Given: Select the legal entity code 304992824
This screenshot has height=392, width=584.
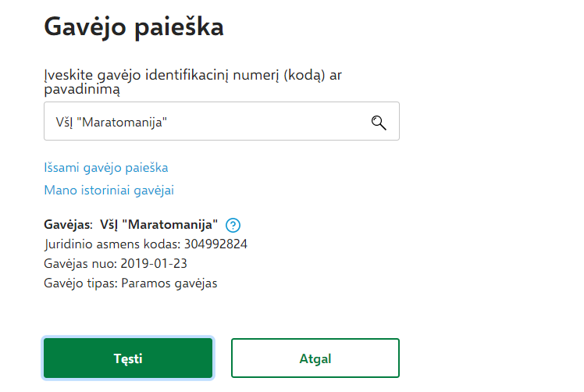Looking at the screenshot, I should point(215,244).
